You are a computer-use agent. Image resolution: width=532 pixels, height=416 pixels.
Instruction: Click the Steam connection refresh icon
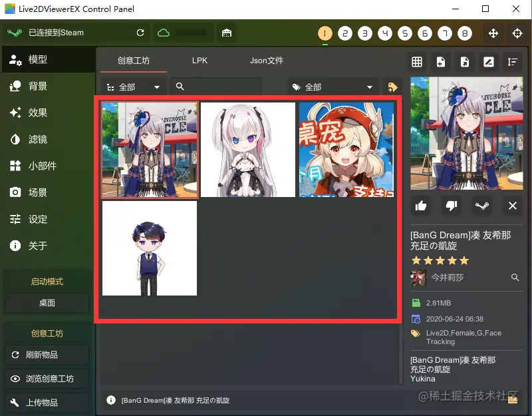(140, 33)
